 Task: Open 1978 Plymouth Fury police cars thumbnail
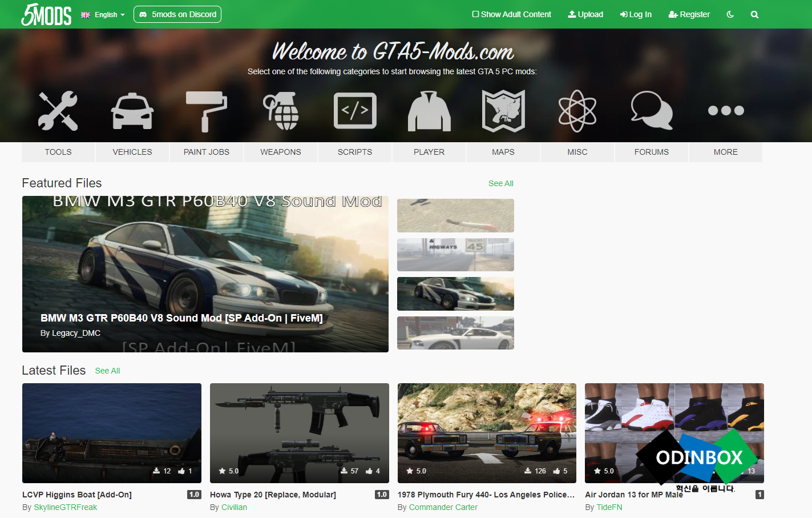[487, 433]
